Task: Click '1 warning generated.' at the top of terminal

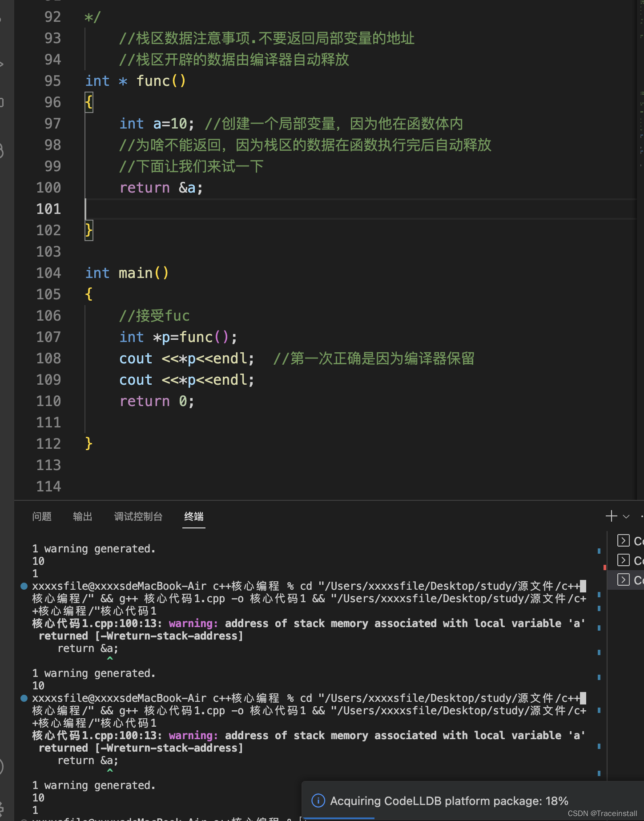Action: (94, 549)
